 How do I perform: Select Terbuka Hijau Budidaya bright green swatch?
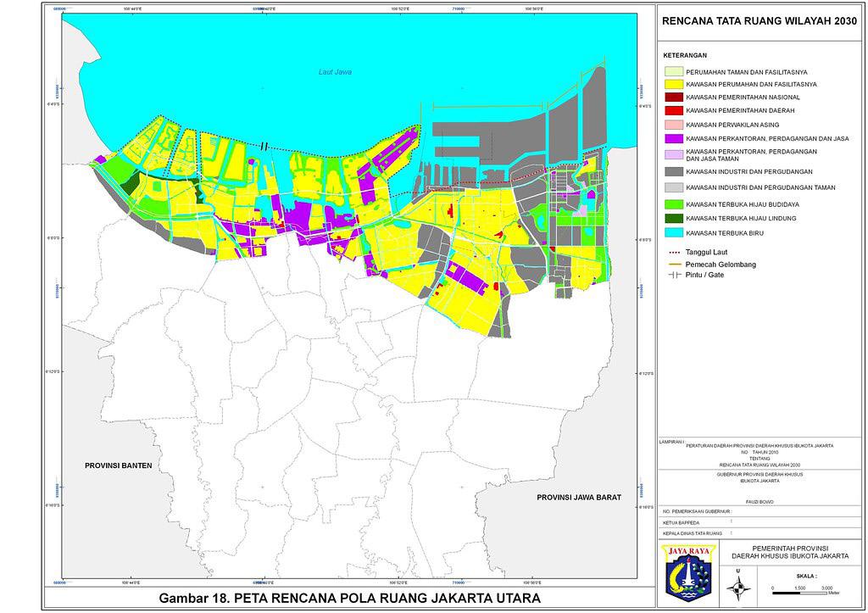tap(673, 204)
